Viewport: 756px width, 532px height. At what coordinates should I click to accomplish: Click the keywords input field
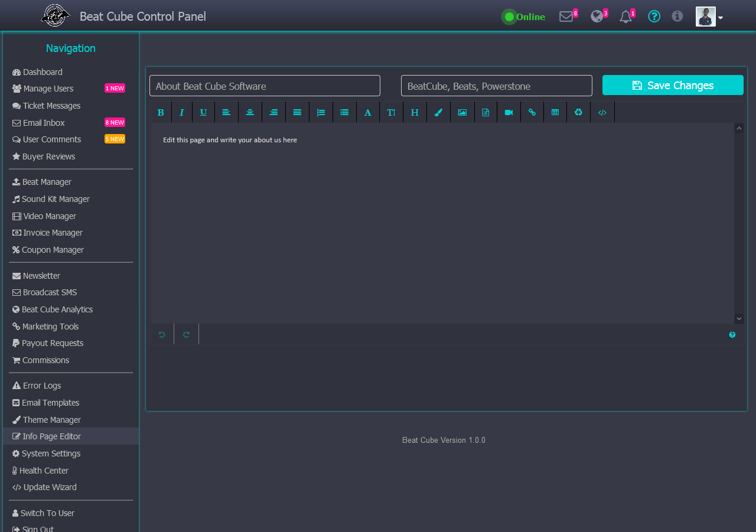point(497,86)
